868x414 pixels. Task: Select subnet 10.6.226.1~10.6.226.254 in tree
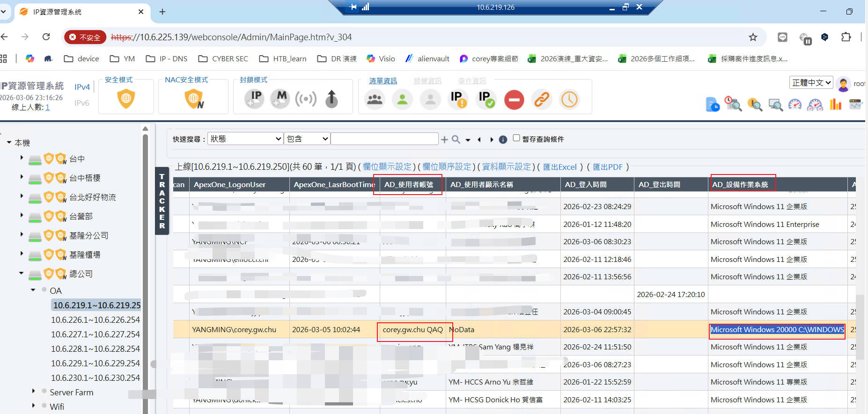pyautogui.click(x=96, y=320)
